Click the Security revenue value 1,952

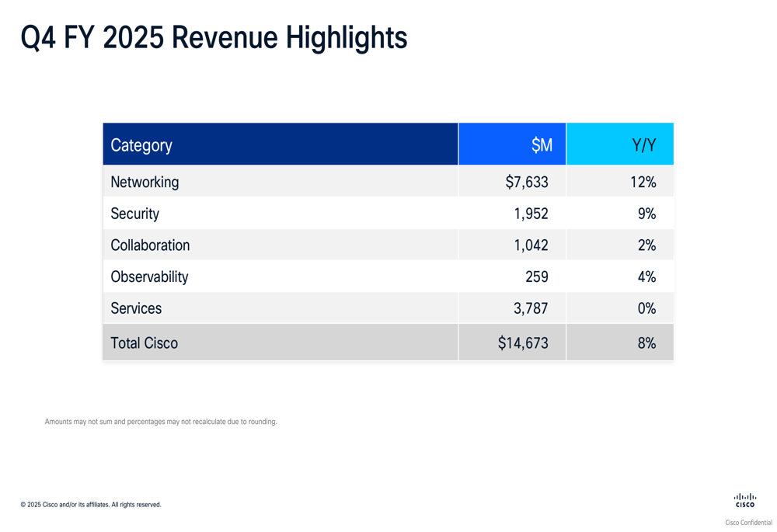(531, 214)
